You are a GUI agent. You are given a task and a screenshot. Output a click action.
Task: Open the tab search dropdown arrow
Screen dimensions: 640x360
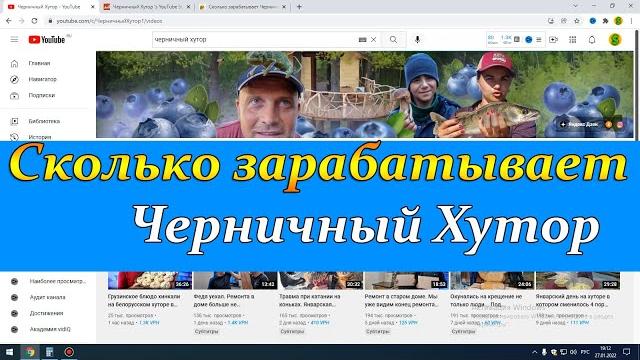point(575,6)
